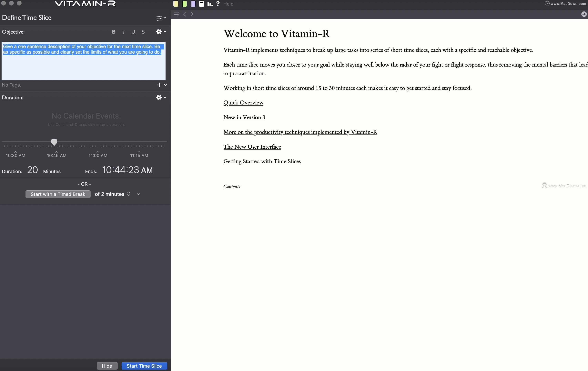This screenshot has height=371, width=588.
Task: Click the duration settings gear icon
Action: [158, 97]
